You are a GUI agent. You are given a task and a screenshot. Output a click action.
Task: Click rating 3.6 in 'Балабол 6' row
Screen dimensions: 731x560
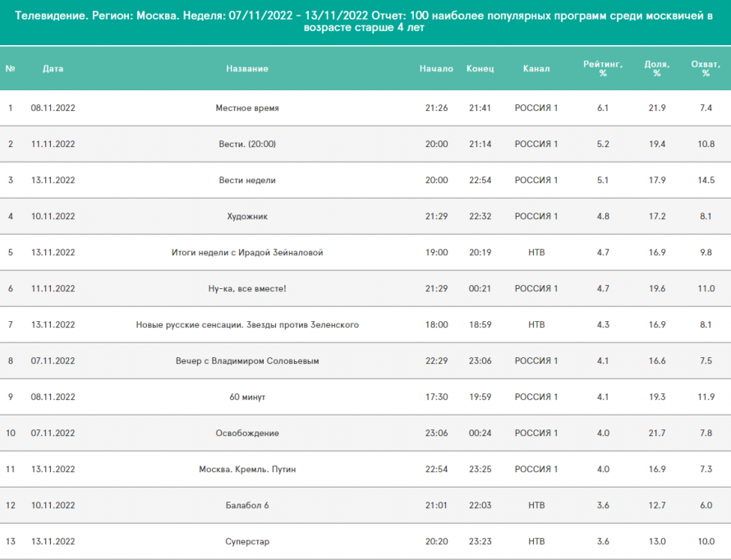click(x=603, y=505)
